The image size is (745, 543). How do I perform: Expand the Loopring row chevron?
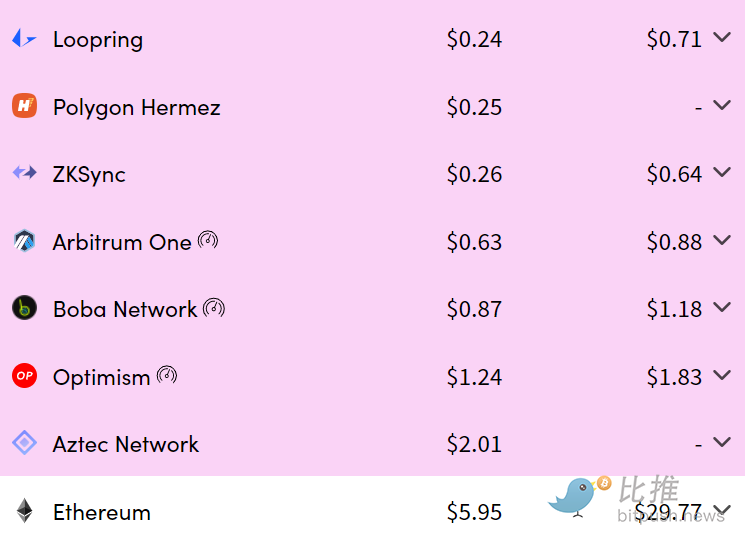pos(722,37)
